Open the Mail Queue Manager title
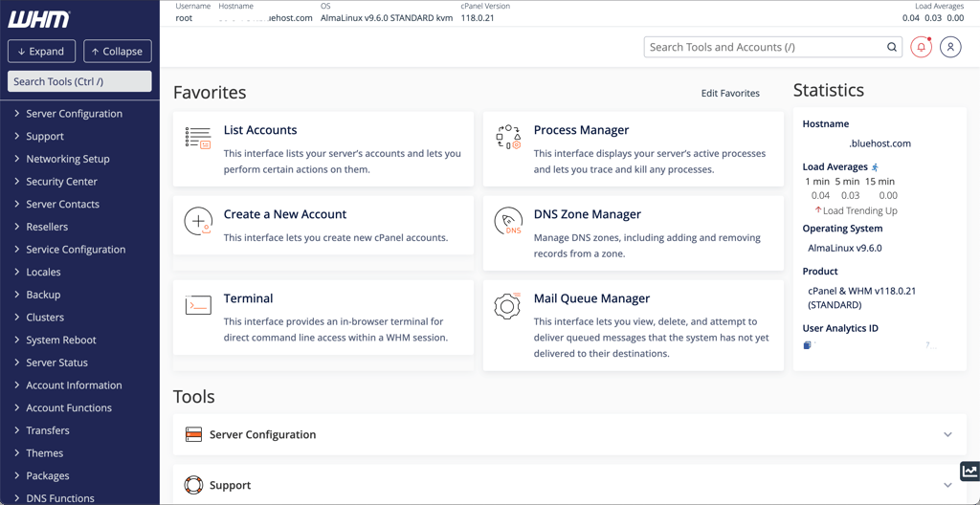Viewport: 980px width, 505px height. 591,298
